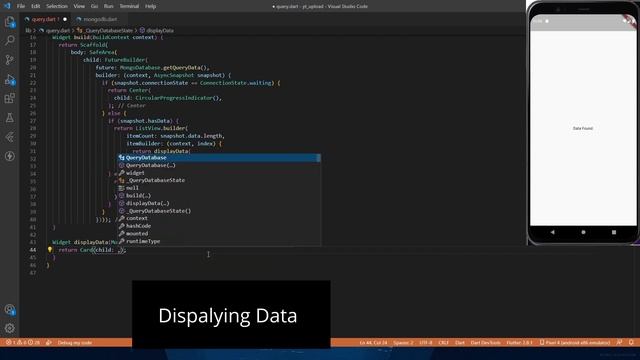Click Debug my code in status bar

pos(75,342)
